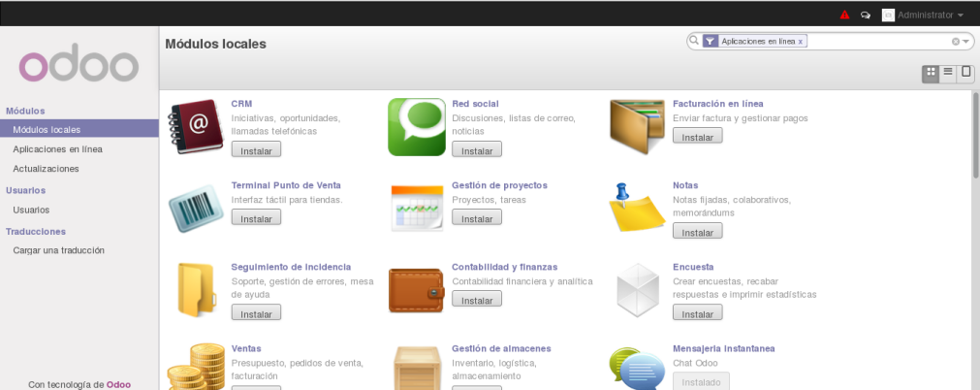Open the Red social title link

476,104
